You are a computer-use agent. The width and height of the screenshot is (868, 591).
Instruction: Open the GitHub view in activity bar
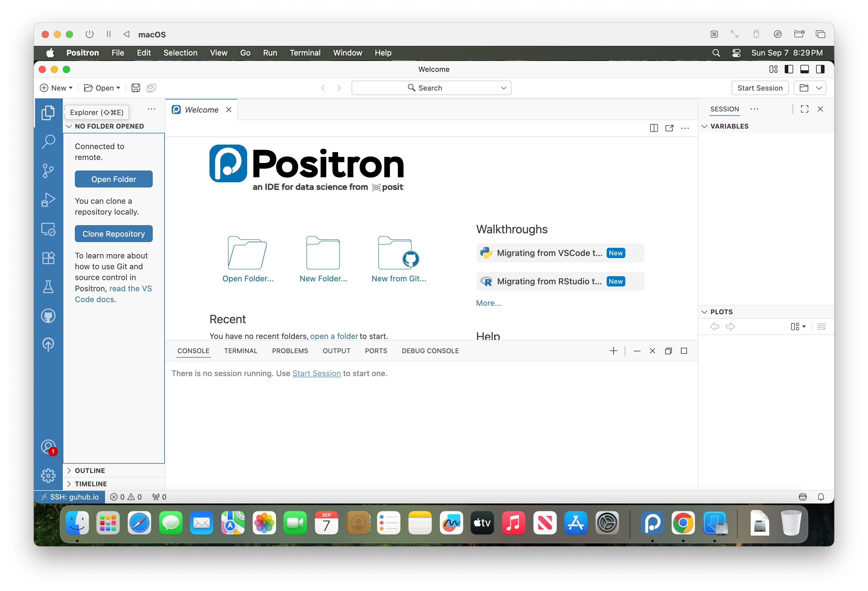pyautogui.click(x=48, y=316)
